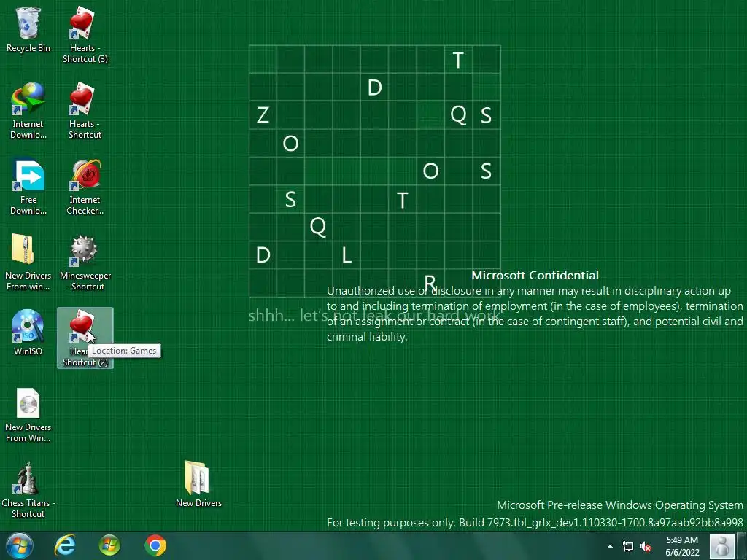Launch Internet Explorer from taskbar
This screenshot has width=747, height=560.
coord(65,545)
